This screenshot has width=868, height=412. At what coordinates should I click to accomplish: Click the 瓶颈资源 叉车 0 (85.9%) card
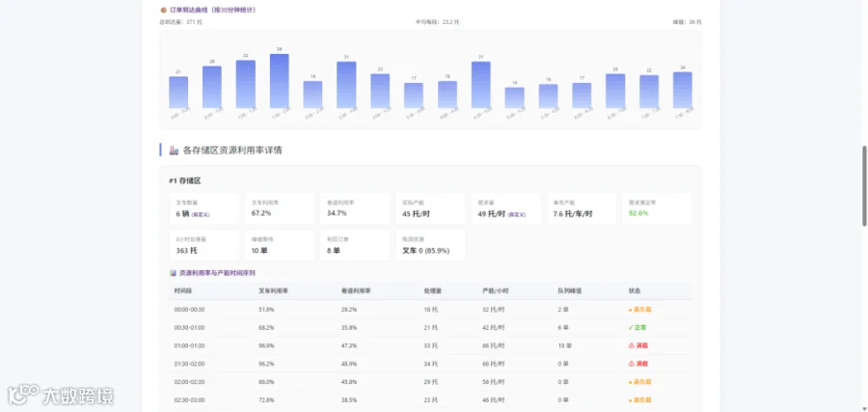tap(430, 245)
